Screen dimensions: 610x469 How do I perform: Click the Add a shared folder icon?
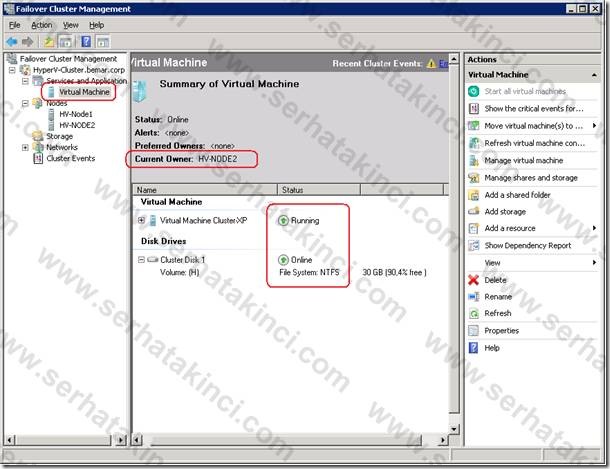pyautogui.click(x=473, y=195)
